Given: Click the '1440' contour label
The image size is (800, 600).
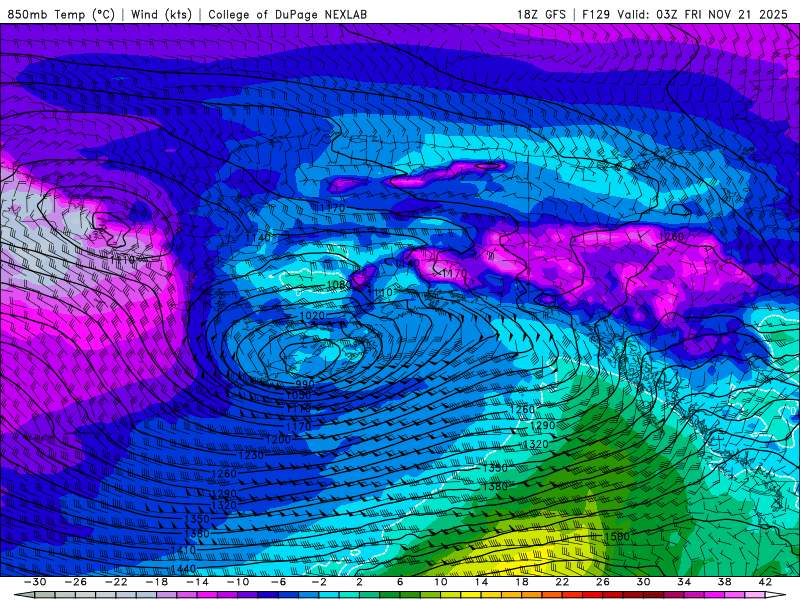Looking at the screenshot, I should (183, 568).
